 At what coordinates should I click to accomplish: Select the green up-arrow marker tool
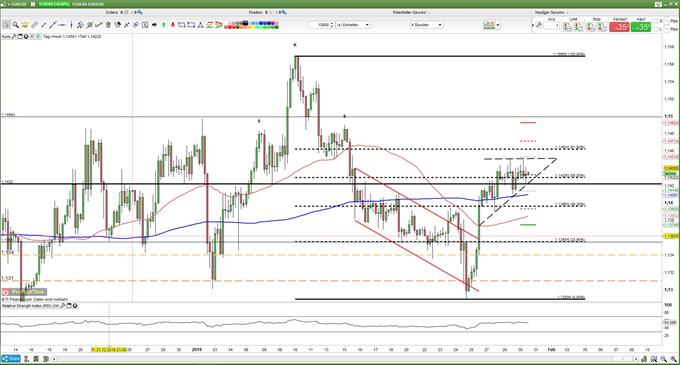click(163, 25)
